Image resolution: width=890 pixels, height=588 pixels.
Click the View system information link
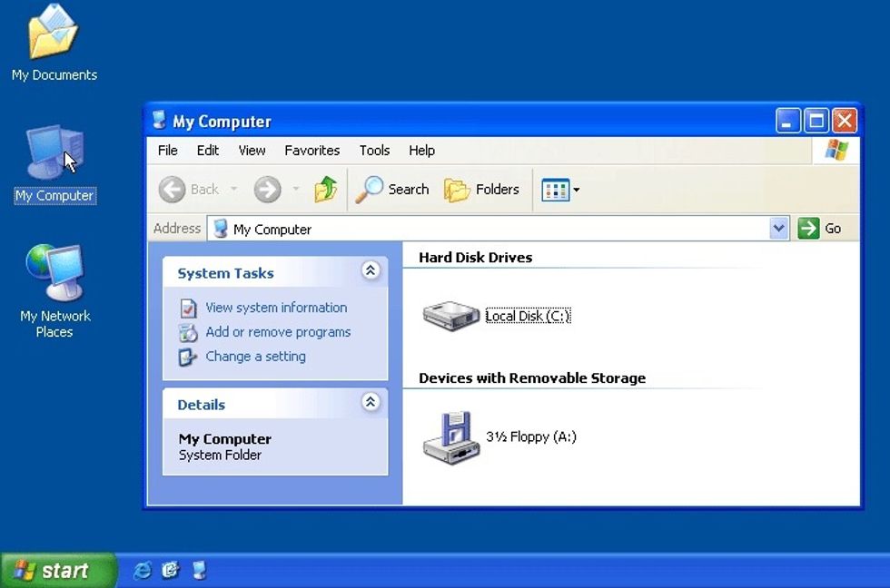pos(275,308)
